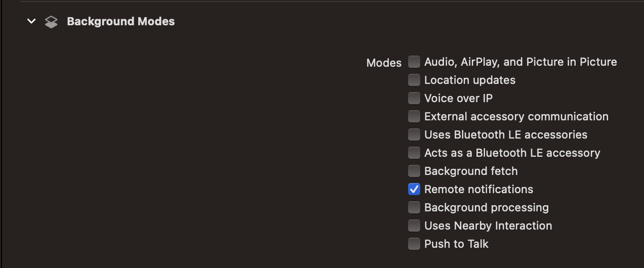Select the Background Modes section title

(120, 21)
